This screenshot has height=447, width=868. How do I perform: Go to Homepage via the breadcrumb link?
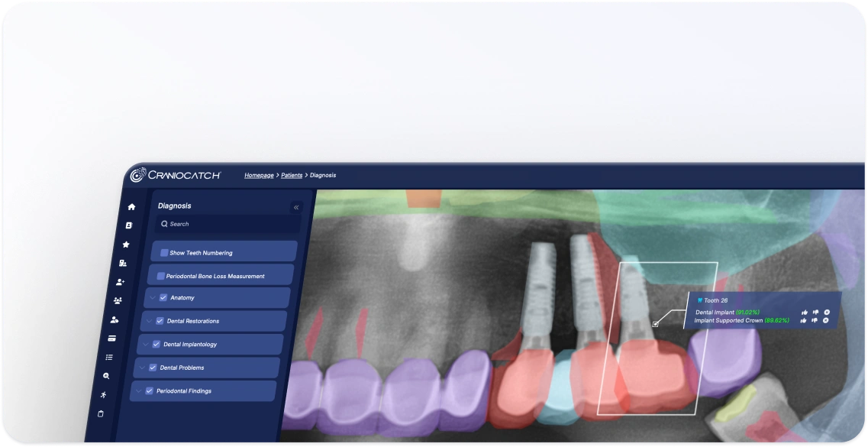coord(259,175)
